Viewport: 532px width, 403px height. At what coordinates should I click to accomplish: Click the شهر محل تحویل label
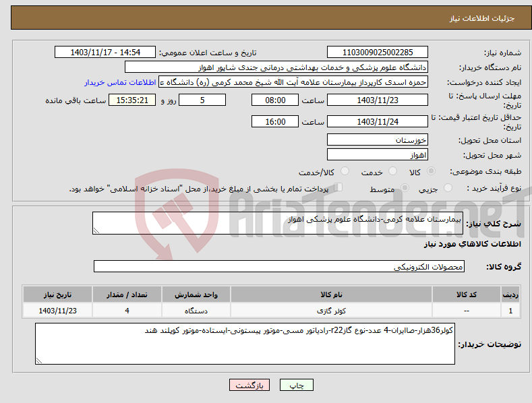pos(492,155)
